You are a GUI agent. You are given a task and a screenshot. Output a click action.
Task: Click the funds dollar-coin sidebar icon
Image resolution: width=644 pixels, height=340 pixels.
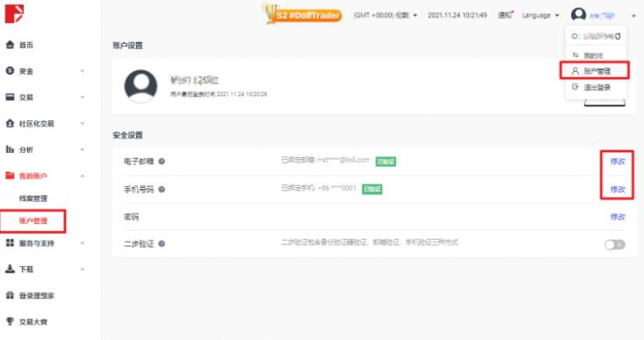pyautogui.click(x=10, y=71)
